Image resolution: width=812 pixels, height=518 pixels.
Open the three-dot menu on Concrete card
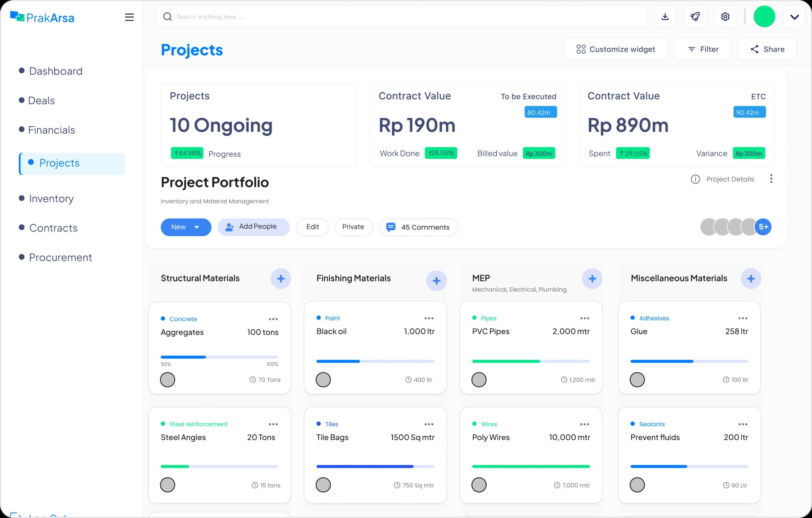pos(273,319)
